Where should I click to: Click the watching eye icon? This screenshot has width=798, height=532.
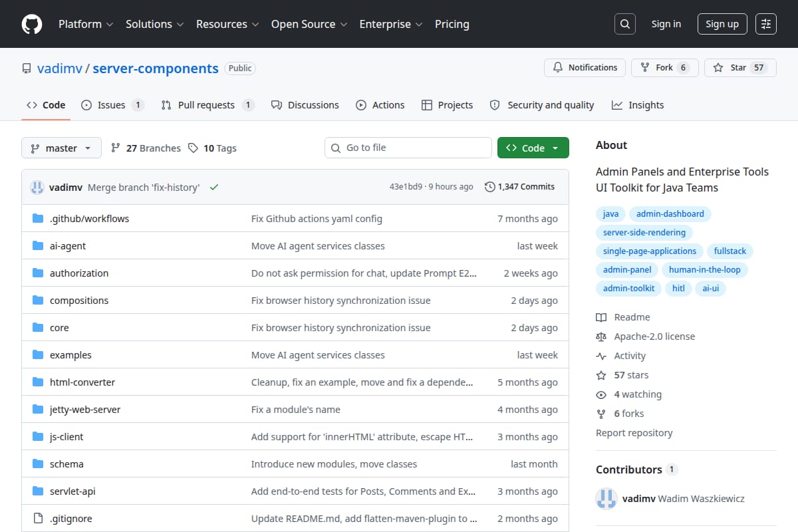[x=601, y=394]
